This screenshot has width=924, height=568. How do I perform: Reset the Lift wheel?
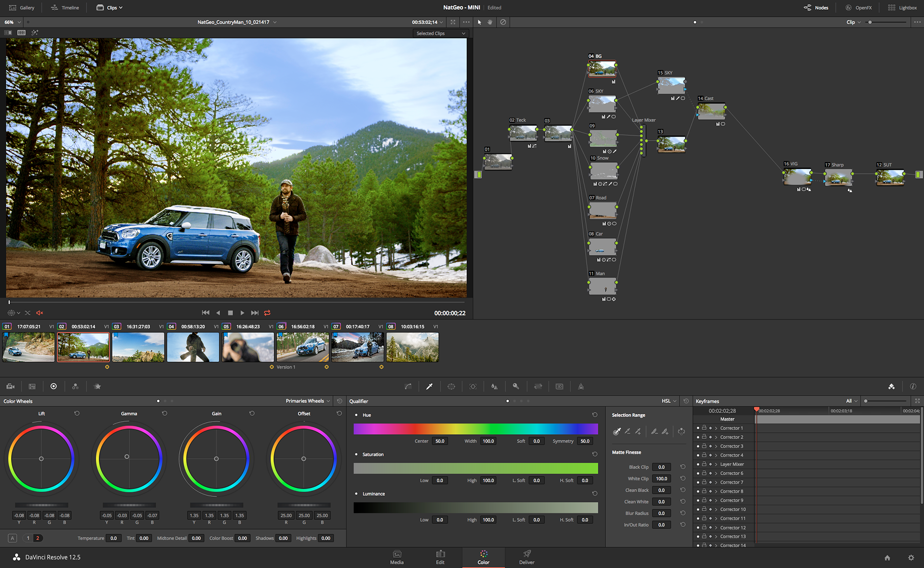(x=77, y=413)
